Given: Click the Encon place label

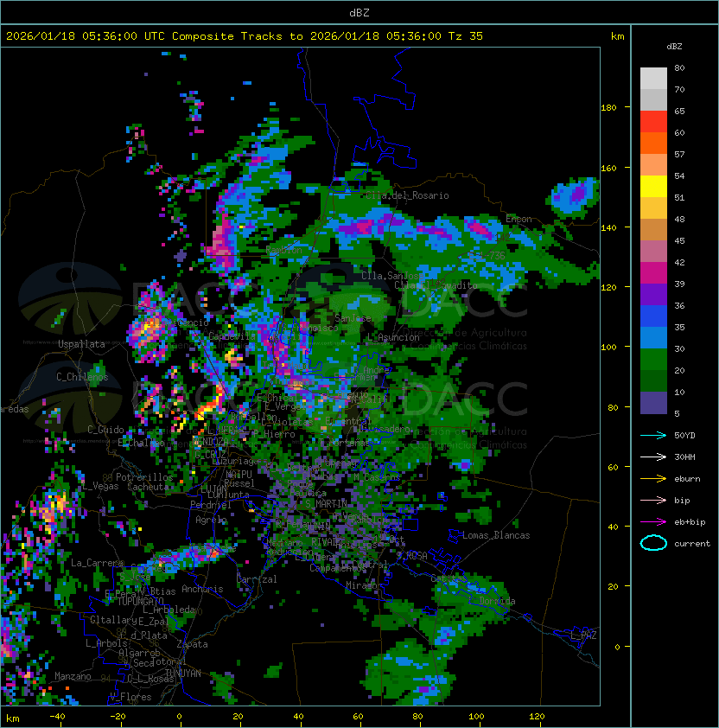Looking at the screenshot, I should 519,219.
